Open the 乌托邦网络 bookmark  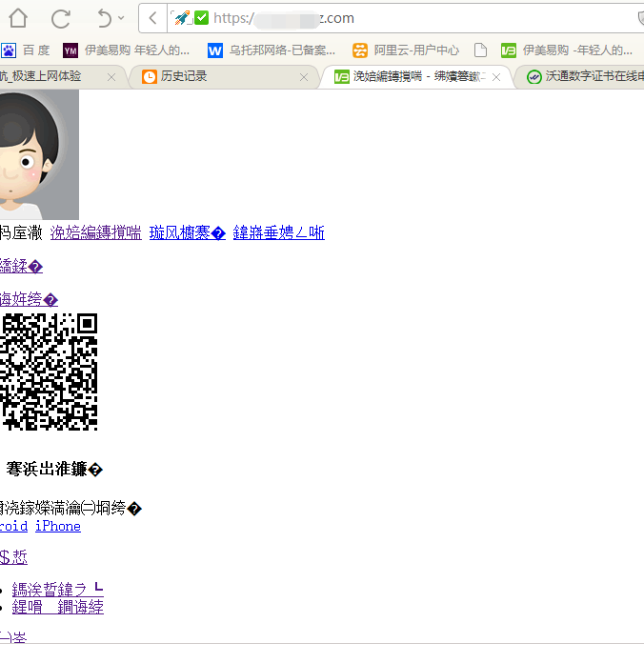[272, 50]
